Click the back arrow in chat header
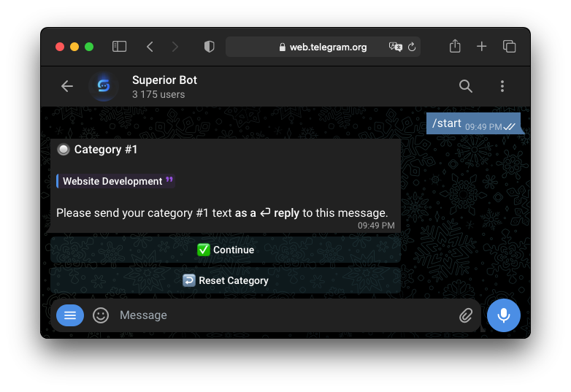Image resolution: width=571 pixels, height=392 pixels. [67, 86]
